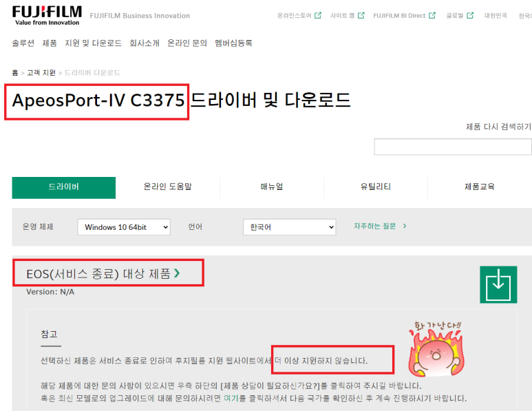
Task: Click the green 여기 link in the note
Action: [231, 398]
